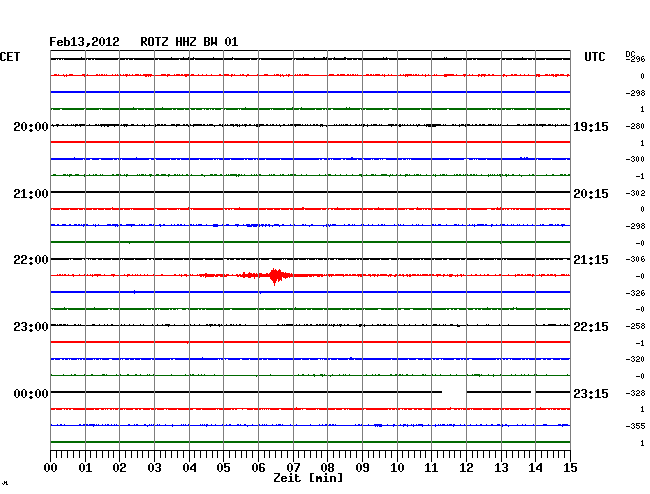Click the "19:15" UTC time label
650x494 pixels.
click(591, 127)
